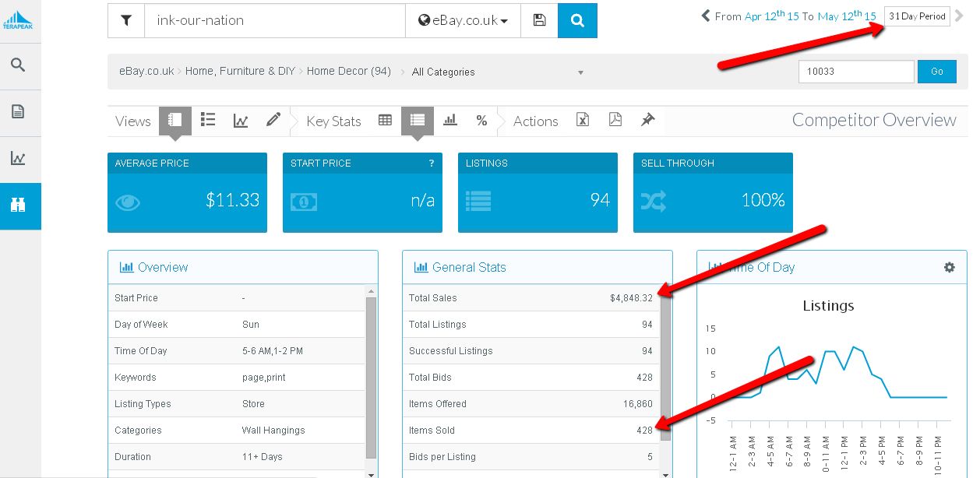Open Time Of Day chart settings gear
Screen dimensions: 980x478
click(949, 267)
